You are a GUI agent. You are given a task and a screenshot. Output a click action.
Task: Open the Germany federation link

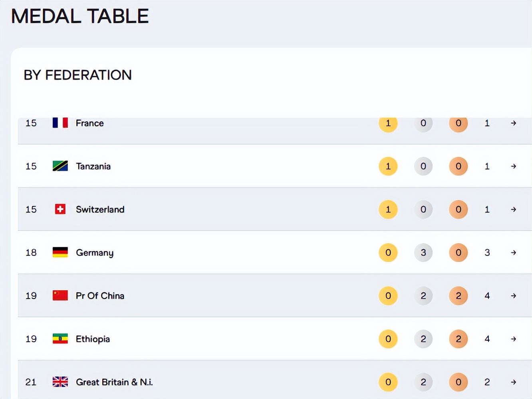pos(95,253)
